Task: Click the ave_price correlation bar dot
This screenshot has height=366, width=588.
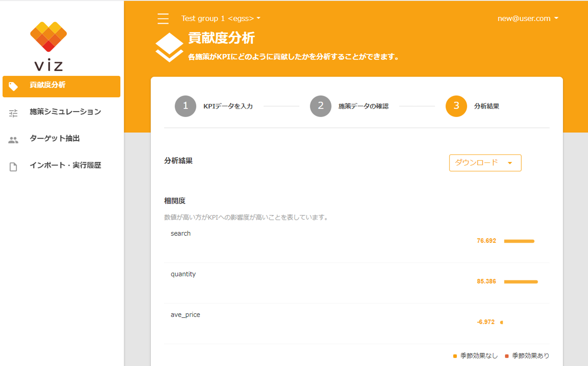Action: point(501,323)
